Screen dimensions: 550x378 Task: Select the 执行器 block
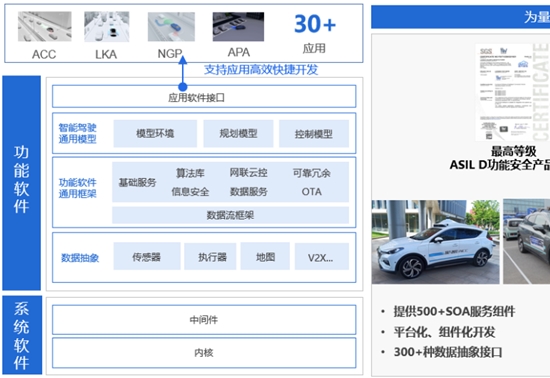[210, 257]
